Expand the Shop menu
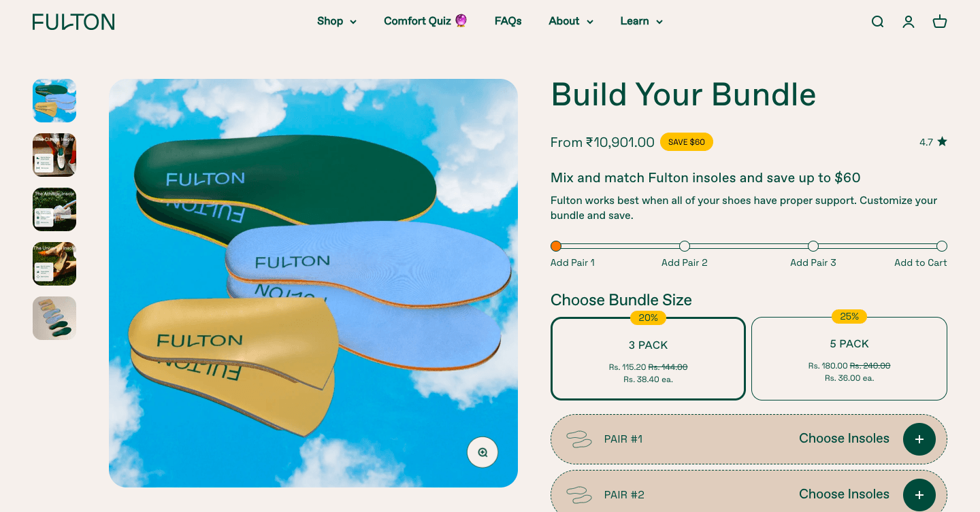980x512 pixels. coord(337,21)
